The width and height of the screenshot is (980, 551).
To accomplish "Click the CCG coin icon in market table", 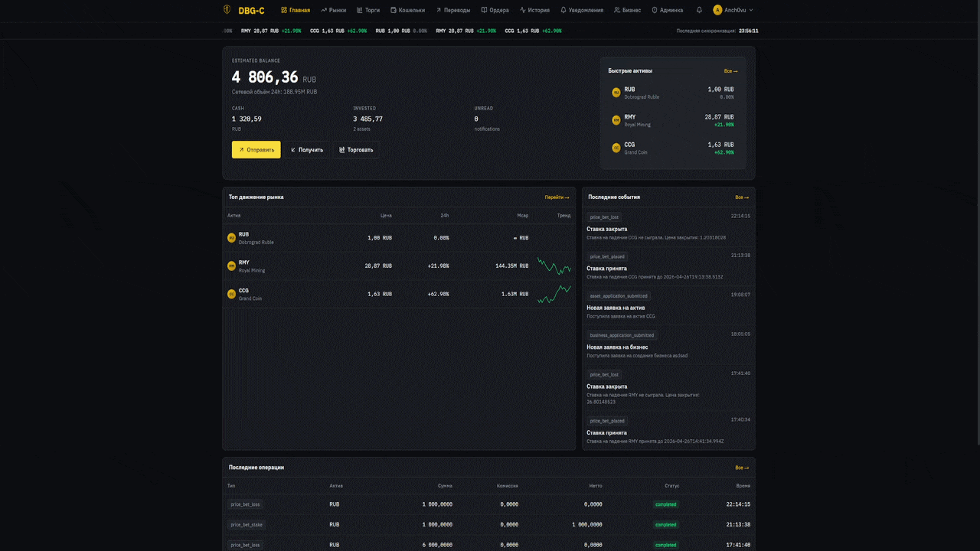I will tap(232, 294).
